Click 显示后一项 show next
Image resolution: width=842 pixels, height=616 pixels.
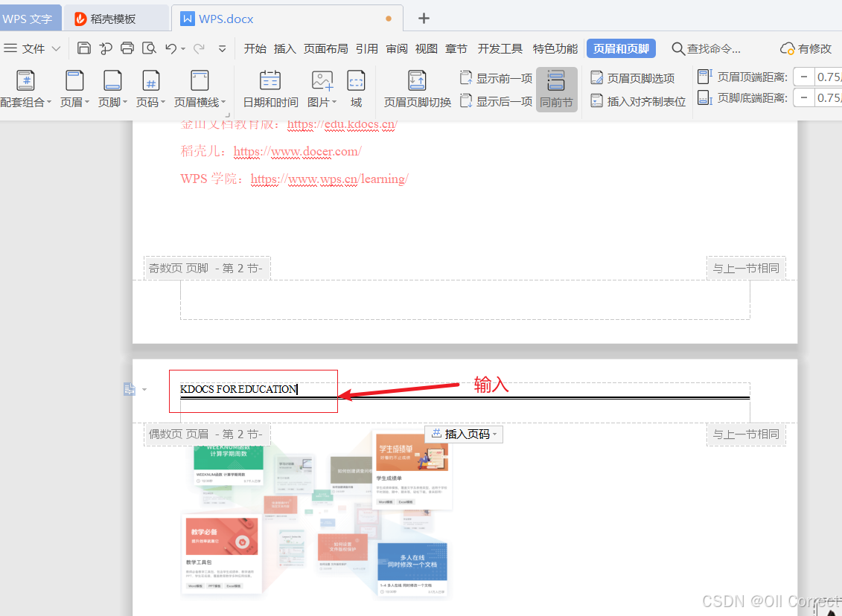[x=496, y=101]
